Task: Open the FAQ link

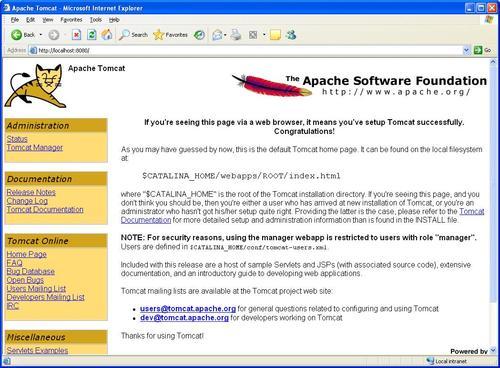Action: click(15, 263)
